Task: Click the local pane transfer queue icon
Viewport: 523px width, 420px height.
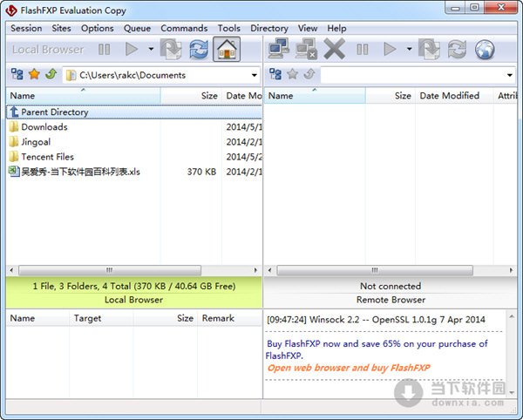Action: pyautogui.click(x=171, y=49)
